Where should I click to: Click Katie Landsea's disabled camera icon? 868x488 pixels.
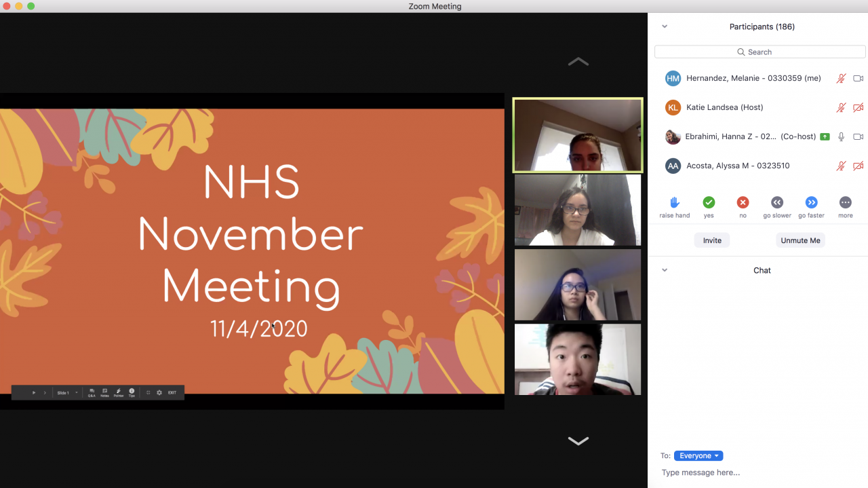click(858, 107)
